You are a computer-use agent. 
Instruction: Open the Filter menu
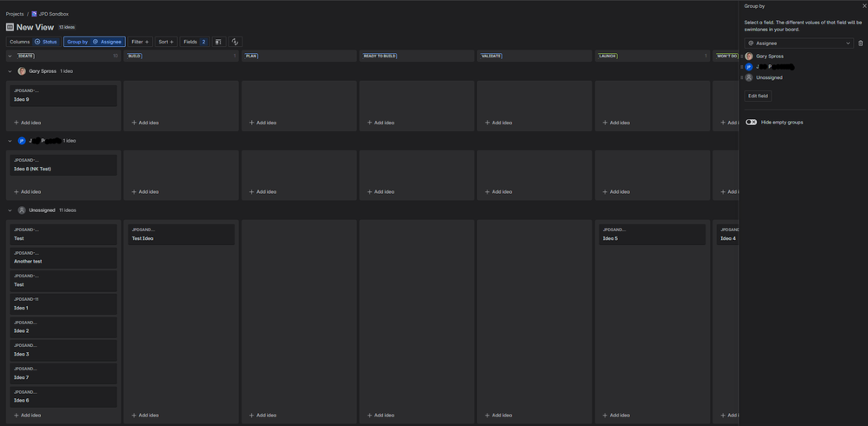pyautogui.click(x=140, y=42)
